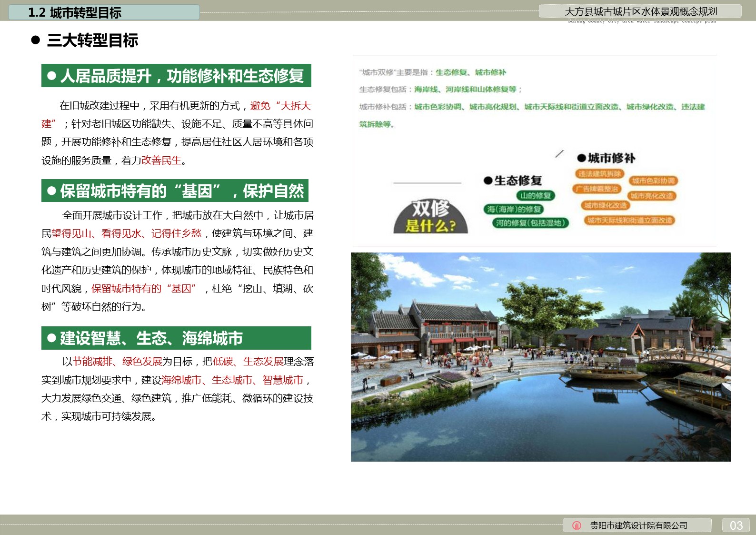Screen dimensions: 756x535
Task: Open the waterfront ancient town rendering image
Action: [540, 357]
